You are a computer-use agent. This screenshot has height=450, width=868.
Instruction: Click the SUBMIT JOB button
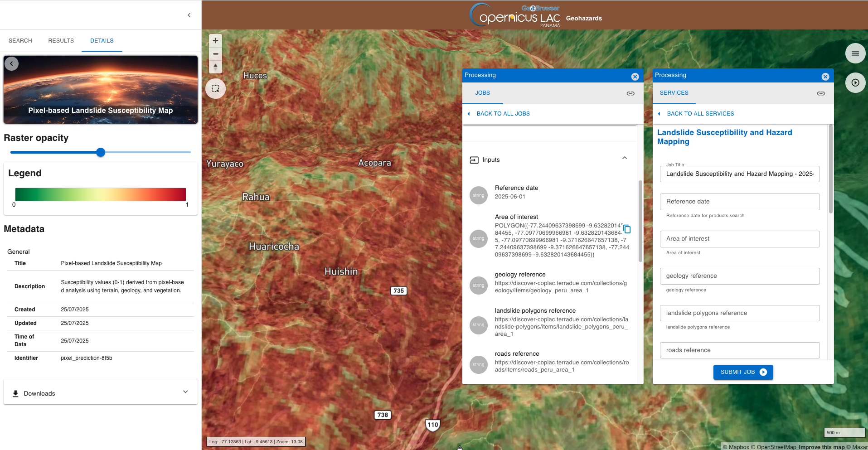tap(743, 372)
